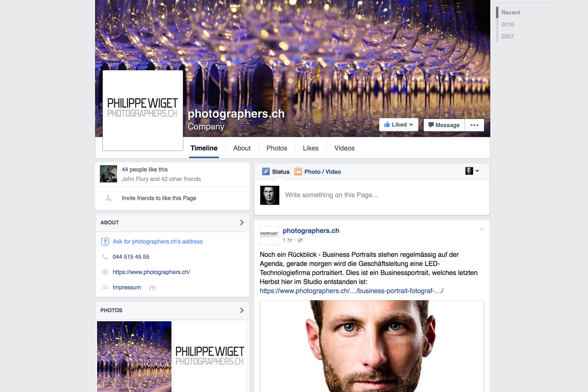
Task: Expand the post options chevron
Action: pyautogui.click(x=482, y=229)
